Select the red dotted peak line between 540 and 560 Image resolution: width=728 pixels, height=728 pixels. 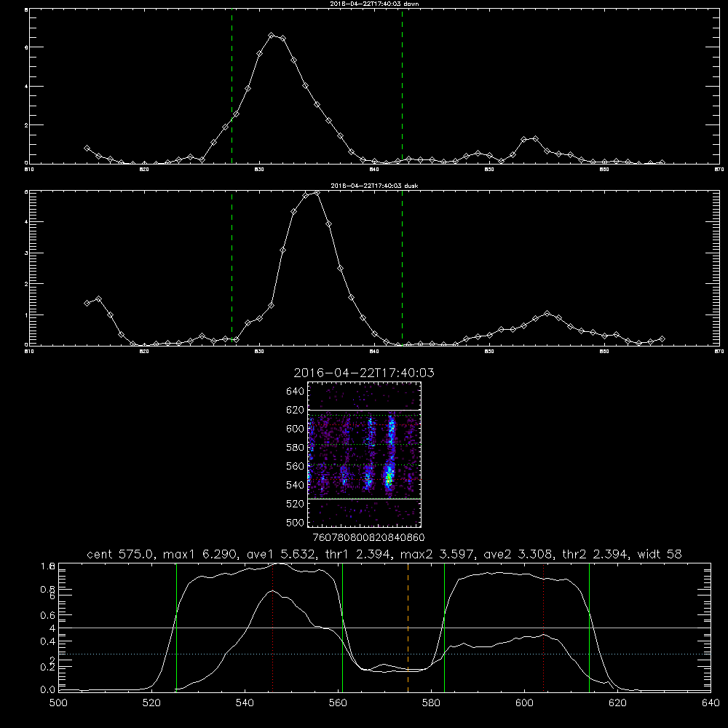(272, 628)
